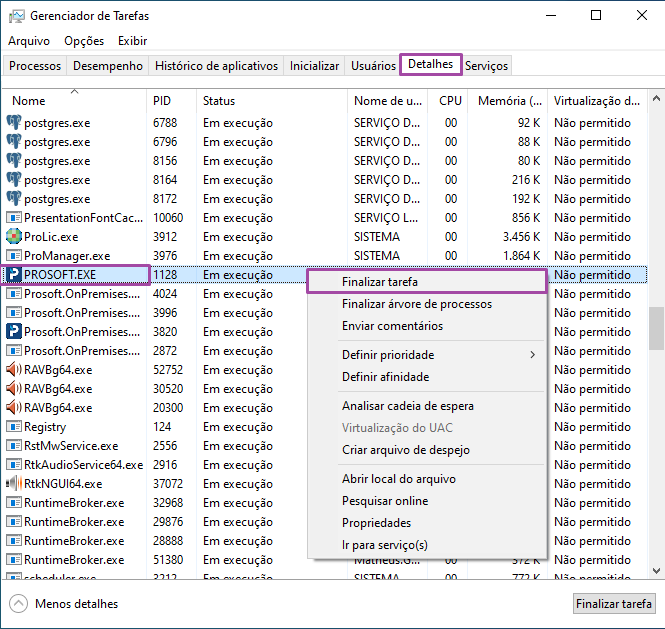The width and height of the screenshot is (665, 629).
Task: Select Analisar cadeia de espera
Action: pos(427,406)
